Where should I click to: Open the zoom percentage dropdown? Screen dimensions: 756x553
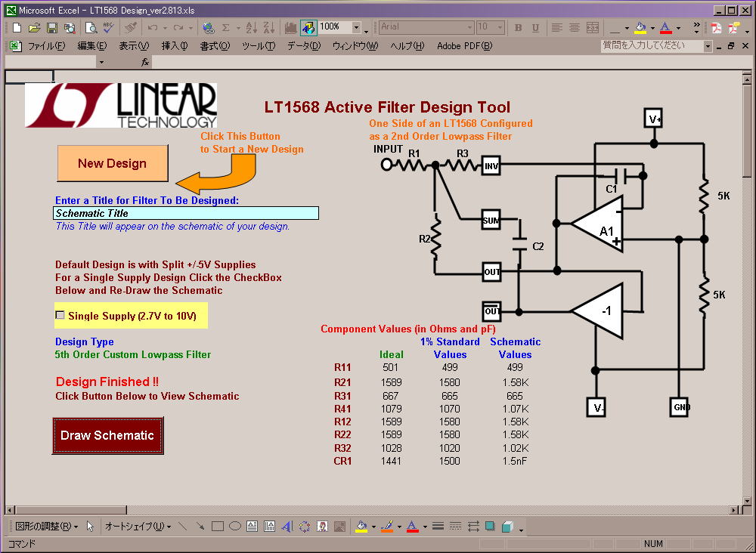(356, 28)
